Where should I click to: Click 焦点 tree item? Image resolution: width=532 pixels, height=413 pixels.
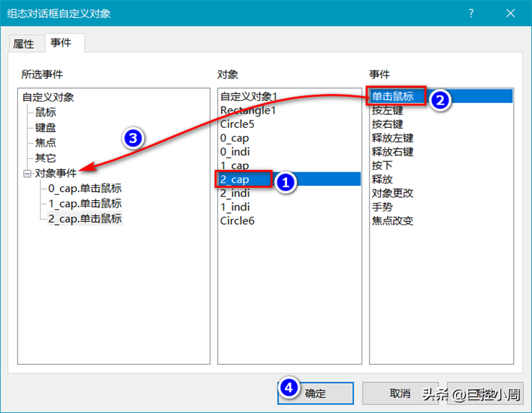(x=45, y=142)
